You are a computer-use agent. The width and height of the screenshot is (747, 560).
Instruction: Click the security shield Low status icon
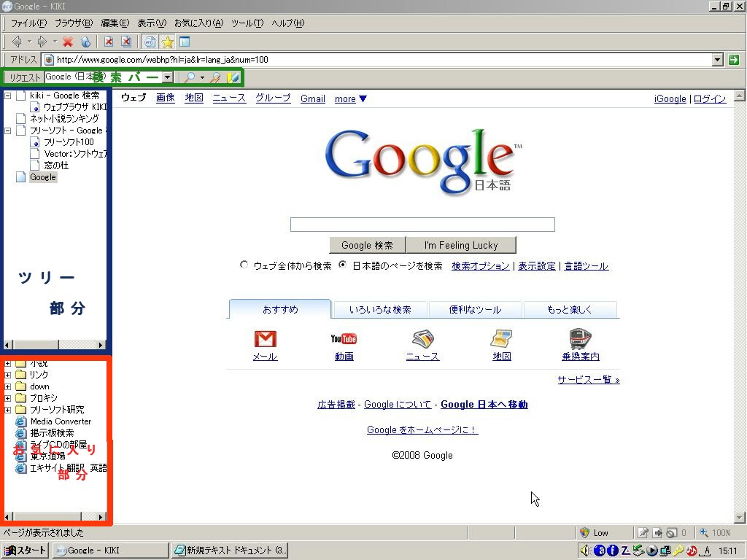(x=584, y=532)
